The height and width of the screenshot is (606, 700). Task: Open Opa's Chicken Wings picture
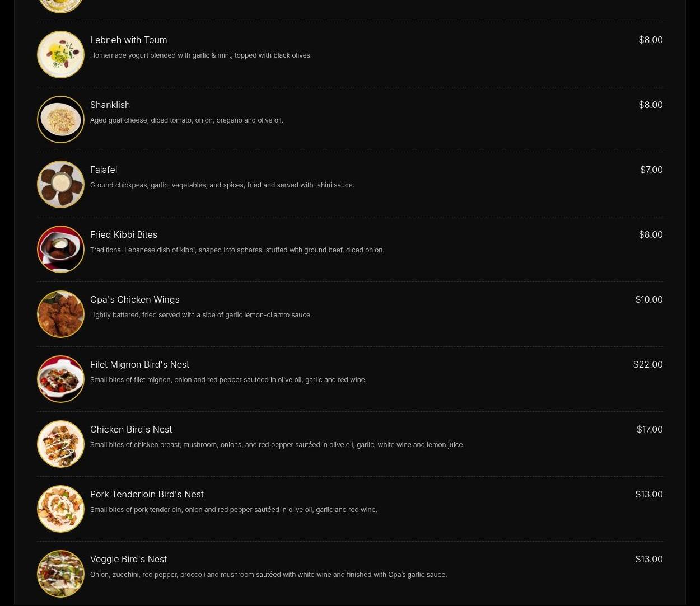click(60, 314)
